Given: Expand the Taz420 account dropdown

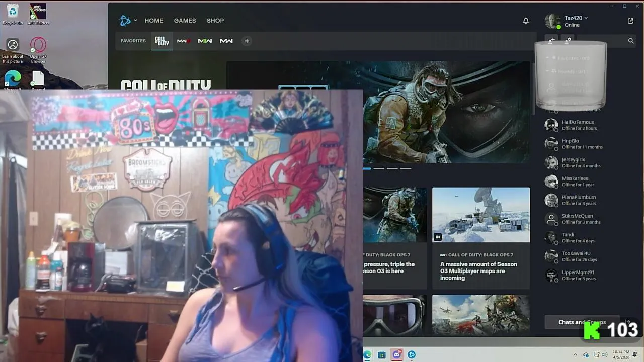Looking at the screenshot, I should point(586,18).
